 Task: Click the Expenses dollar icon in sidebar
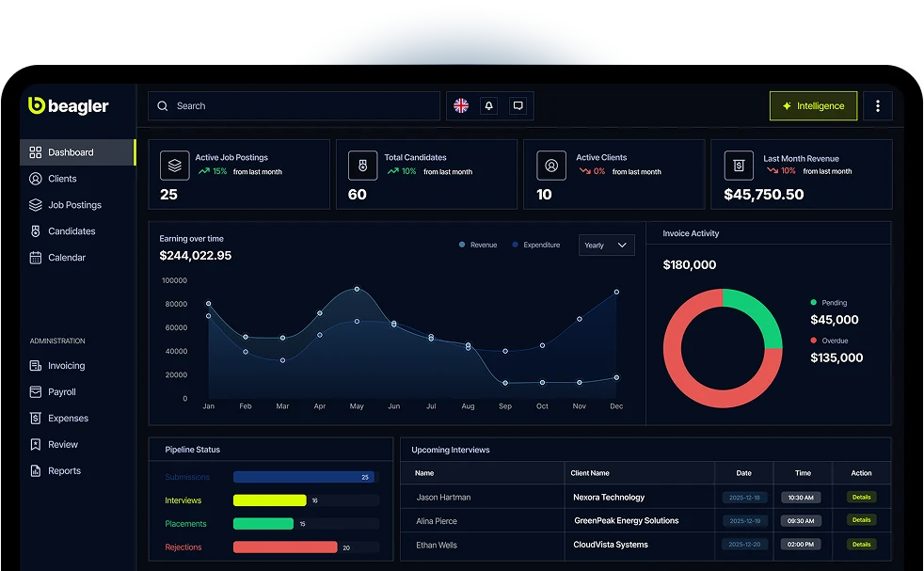(x=36, y=419)
